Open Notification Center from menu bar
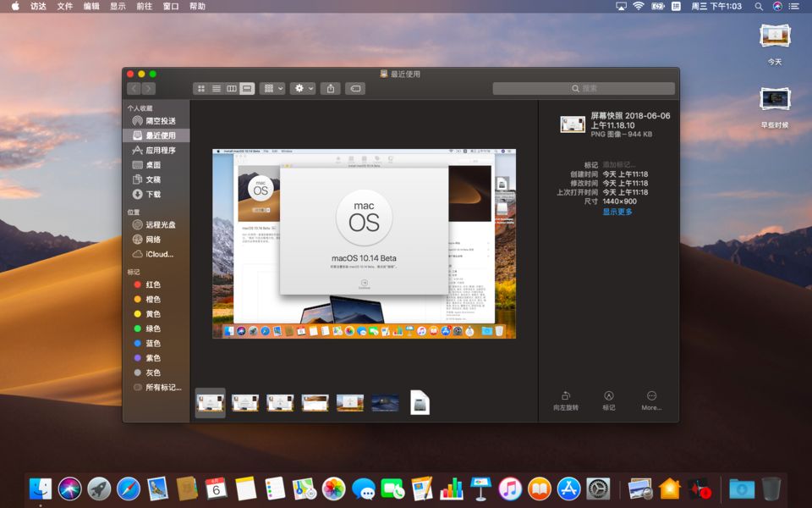 pyautogui.click(x=794, y=6)
